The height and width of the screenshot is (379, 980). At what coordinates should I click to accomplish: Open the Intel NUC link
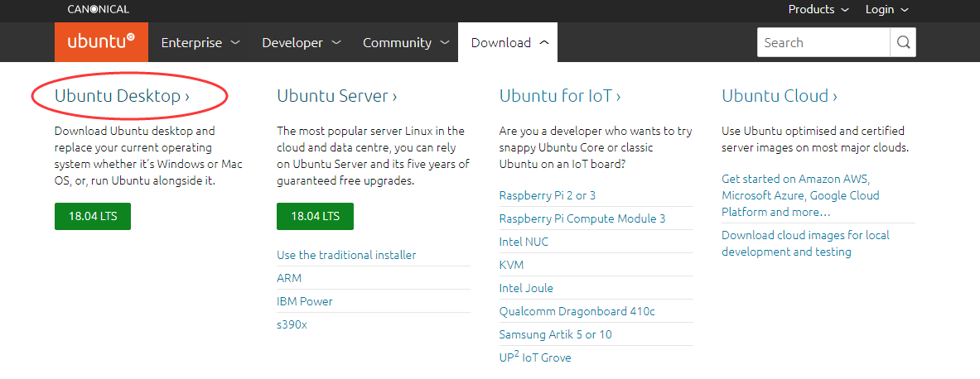[x=524, y=242]
